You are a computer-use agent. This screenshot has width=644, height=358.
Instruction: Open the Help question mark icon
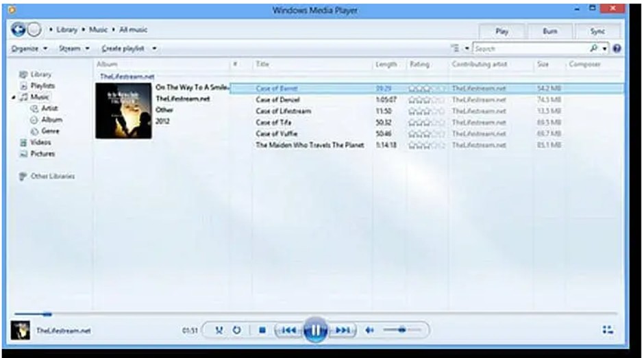pos(617,49)
